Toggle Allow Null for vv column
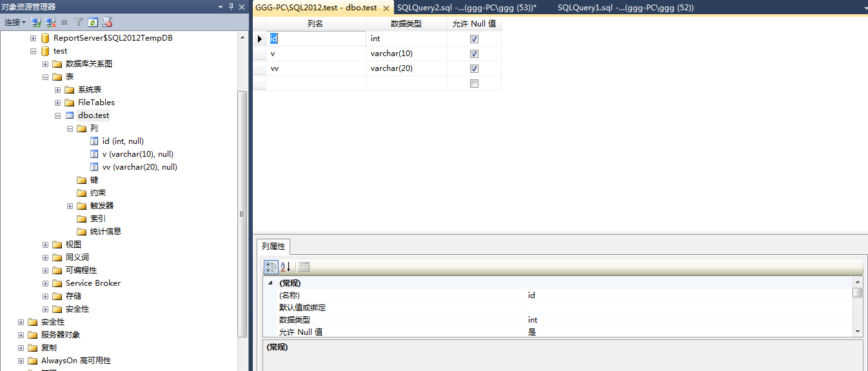The width and height of the screenshot is (868, 371). tap(474, 68)
